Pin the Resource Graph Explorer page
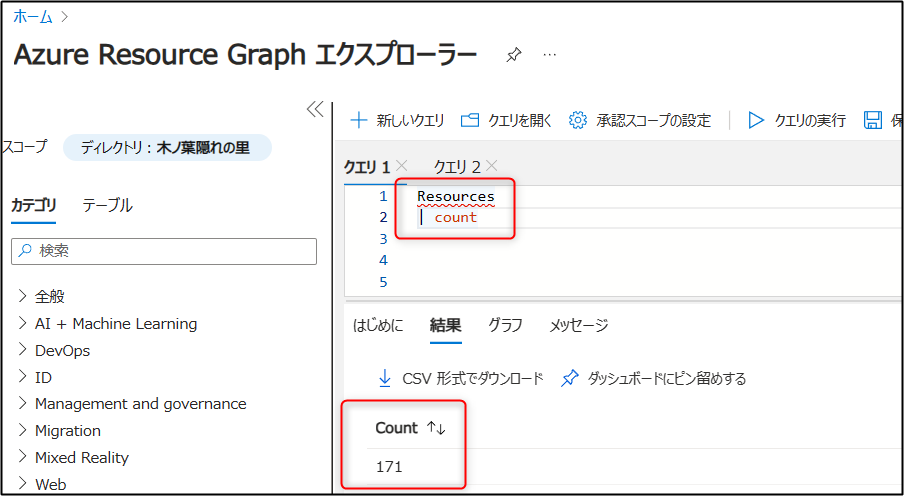 (x=513, y=55)
